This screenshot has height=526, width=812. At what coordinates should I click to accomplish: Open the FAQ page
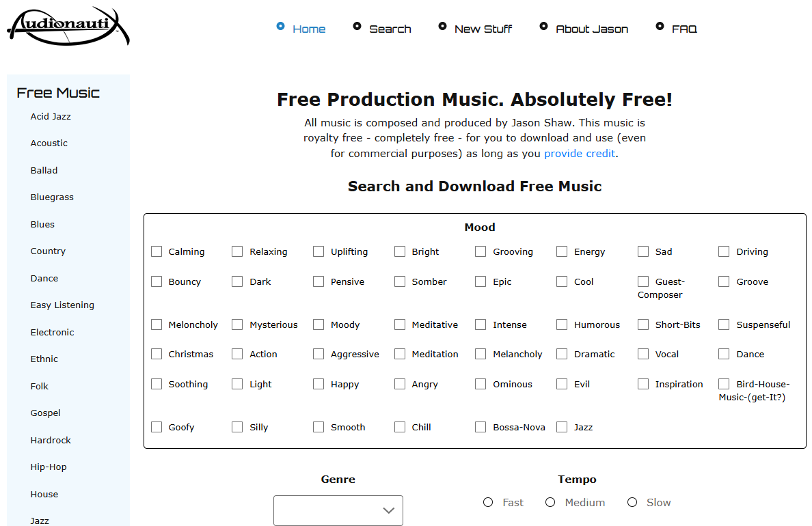684,29
